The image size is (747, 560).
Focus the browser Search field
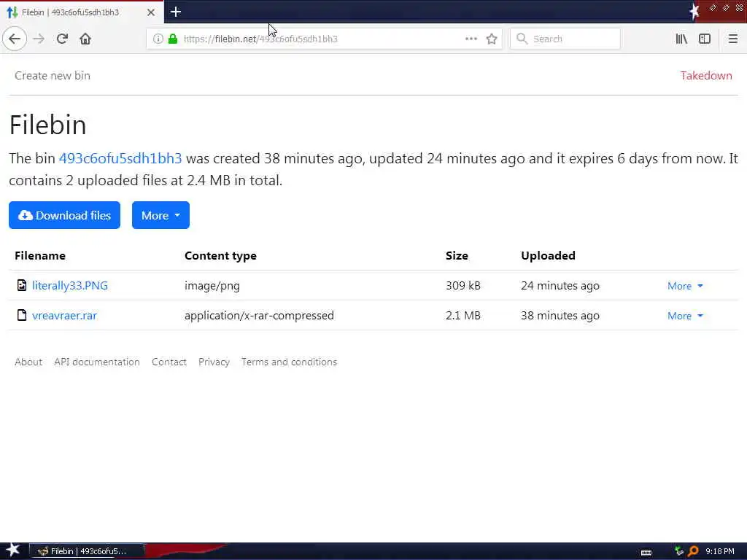[x=565, y=39]
